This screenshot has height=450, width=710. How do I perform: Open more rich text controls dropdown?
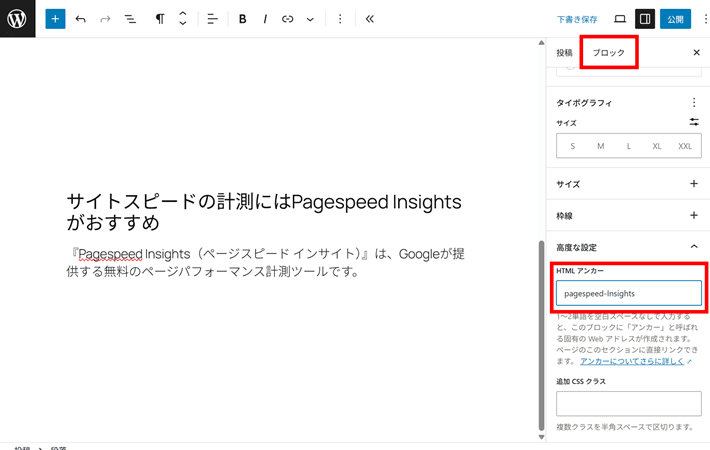pos(310,19)
